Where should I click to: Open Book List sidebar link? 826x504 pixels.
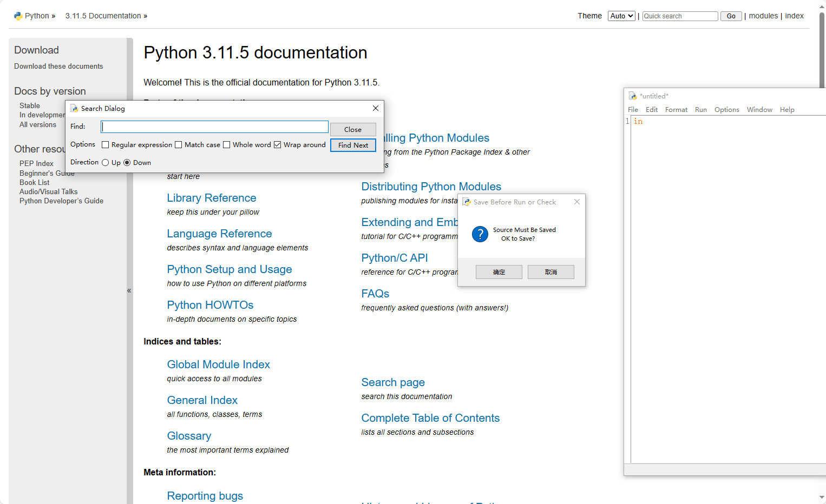[x=34, y=182]
